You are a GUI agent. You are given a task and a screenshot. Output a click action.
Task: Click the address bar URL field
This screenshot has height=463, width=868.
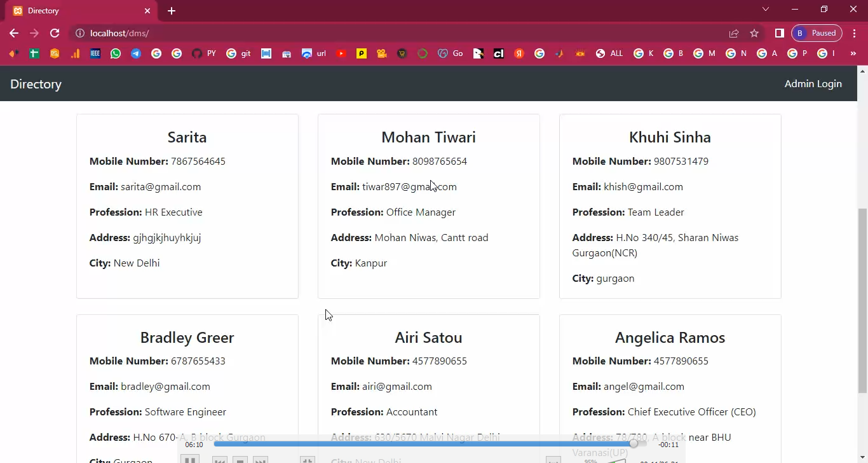(x=381, y=33)
